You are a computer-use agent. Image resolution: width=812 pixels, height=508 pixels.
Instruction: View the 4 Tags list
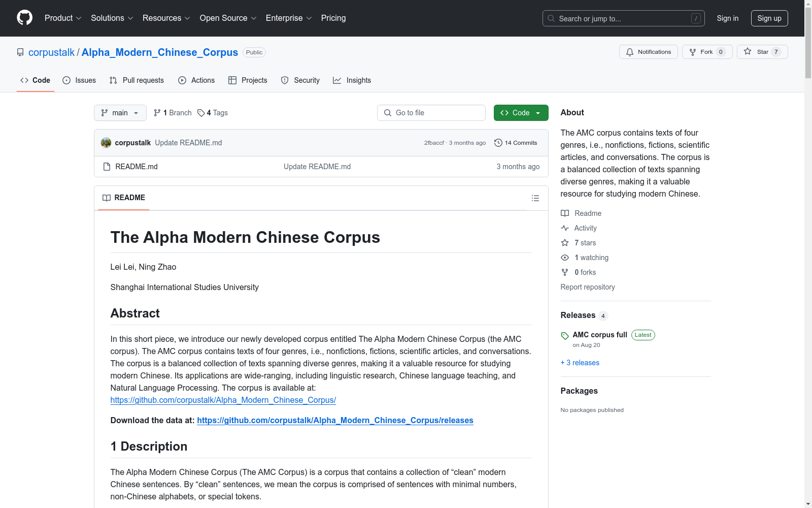213,113
